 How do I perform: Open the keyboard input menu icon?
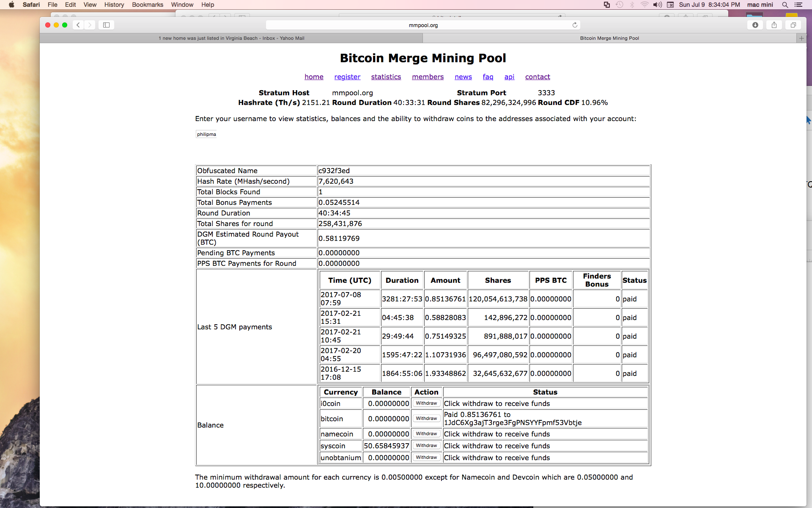click(x=670, y=5)
